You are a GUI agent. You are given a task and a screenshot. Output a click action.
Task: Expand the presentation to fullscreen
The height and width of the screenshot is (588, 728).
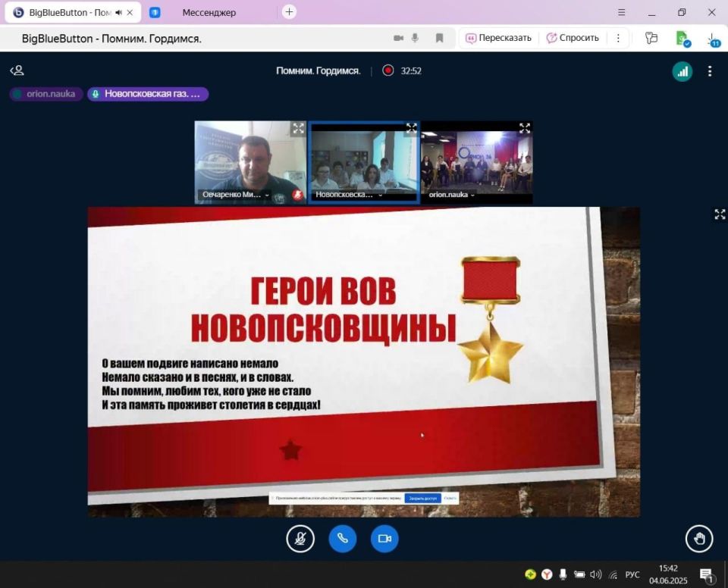coord(719,214)
